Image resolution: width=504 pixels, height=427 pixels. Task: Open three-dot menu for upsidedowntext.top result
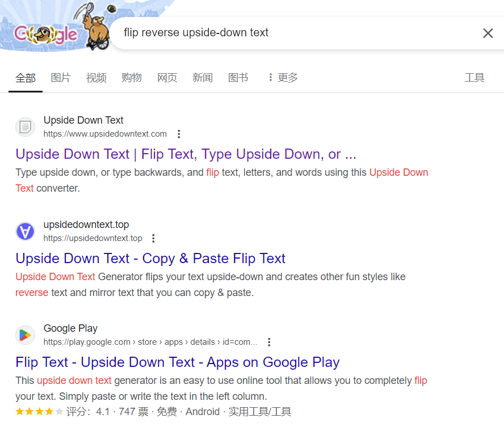(x=153, y=239)
